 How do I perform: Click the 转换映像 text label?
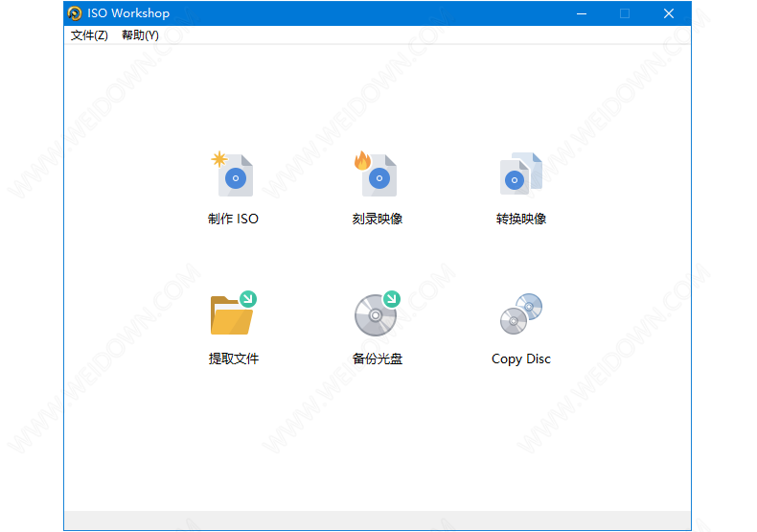(x=521, y=219)
